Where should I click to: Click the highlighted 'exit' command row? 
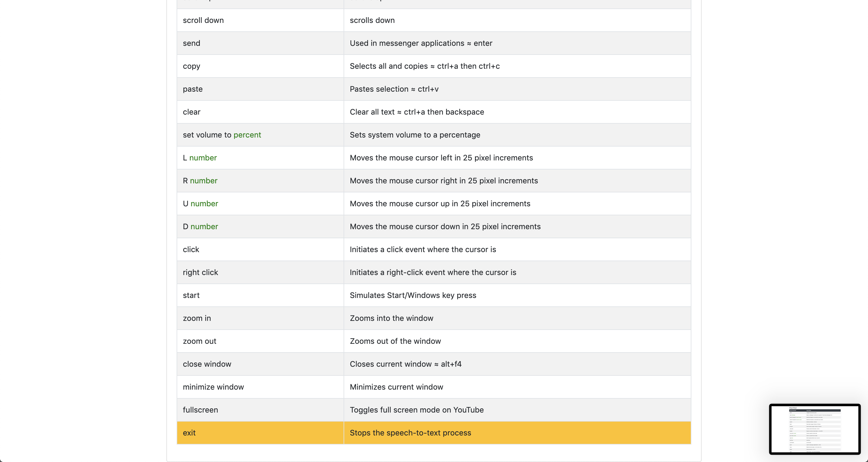point(189,433)
